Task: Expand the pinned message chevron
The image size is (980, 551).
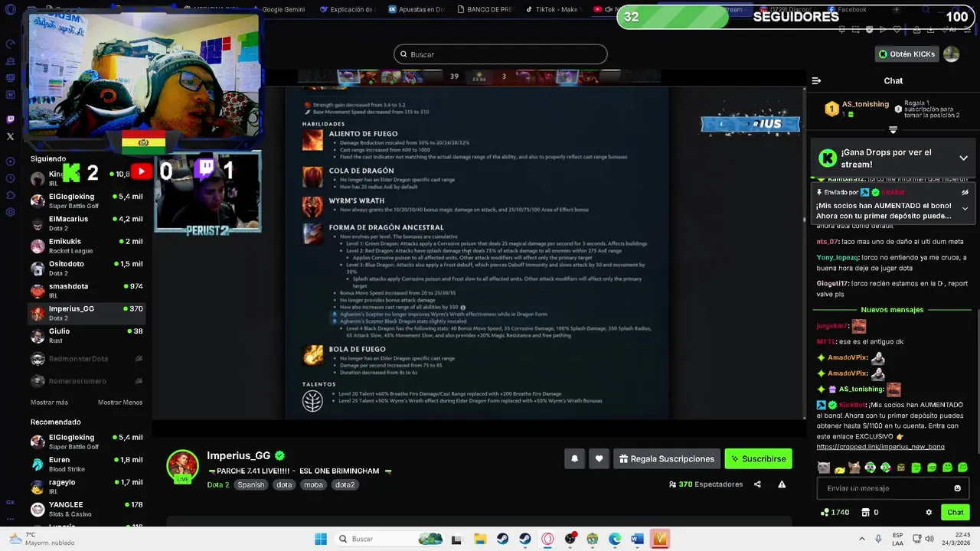Action: [x=965, y=208]
